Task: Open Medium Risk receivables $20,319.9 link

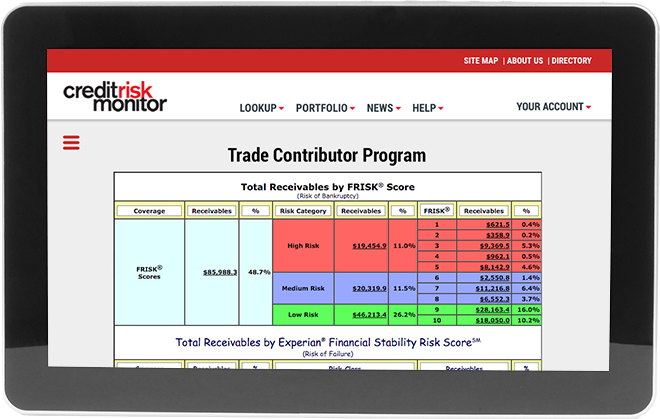Action: click(x=369, y=288)
